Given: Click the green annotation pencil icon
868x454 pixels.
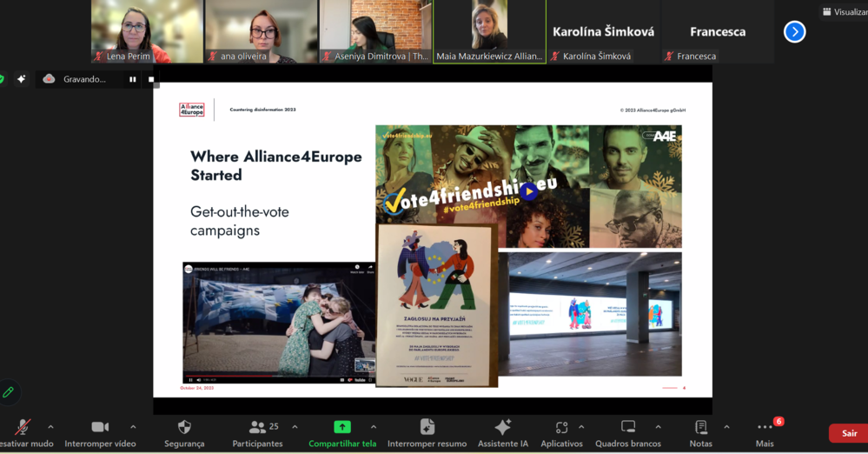Looking at the screenshot, I should [x=8, y=392].
